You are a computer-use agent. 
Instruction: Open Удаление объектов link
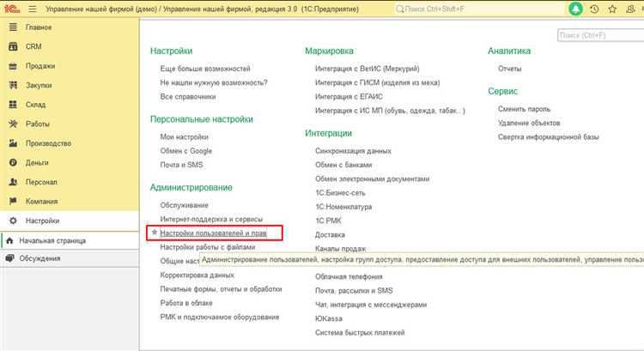tap(529, 123)
